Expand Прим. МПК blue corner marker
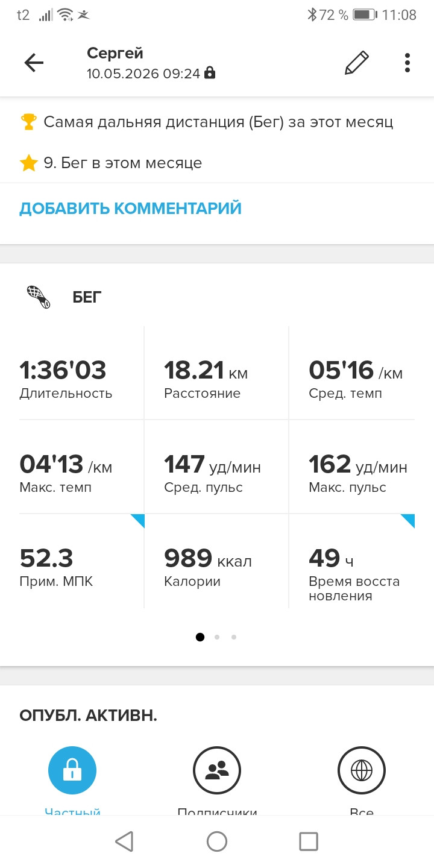This screenshot has width=434, height=868. point(137,521)
